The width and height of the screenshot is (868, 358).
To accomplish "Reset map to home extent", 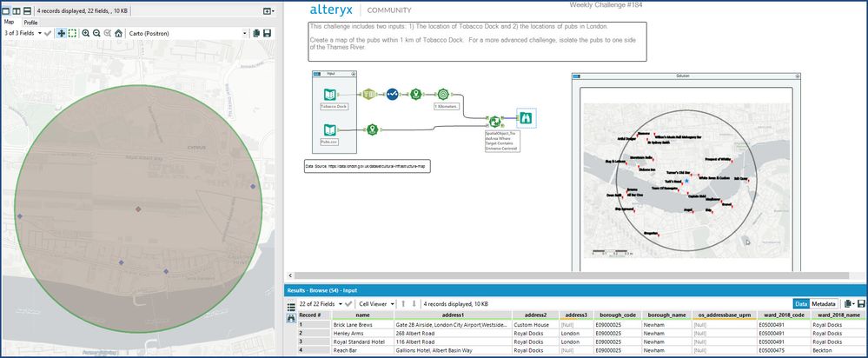I will (118, 33).
